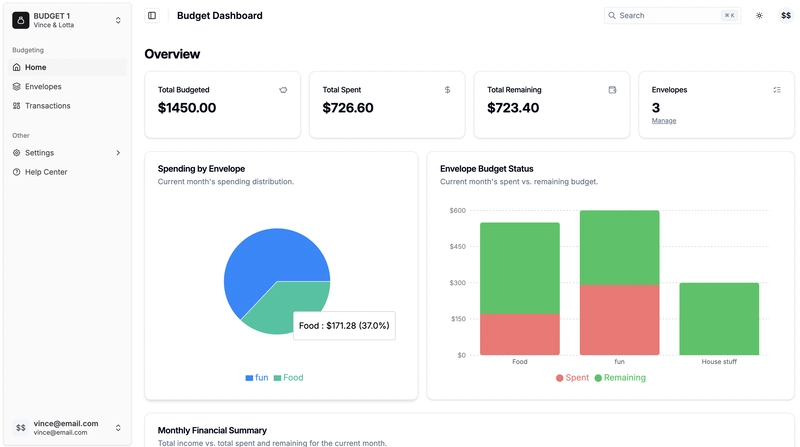The image size is (800, 447).
Task: Toggle the sidebar panel icon
Action: coord(152,15)
